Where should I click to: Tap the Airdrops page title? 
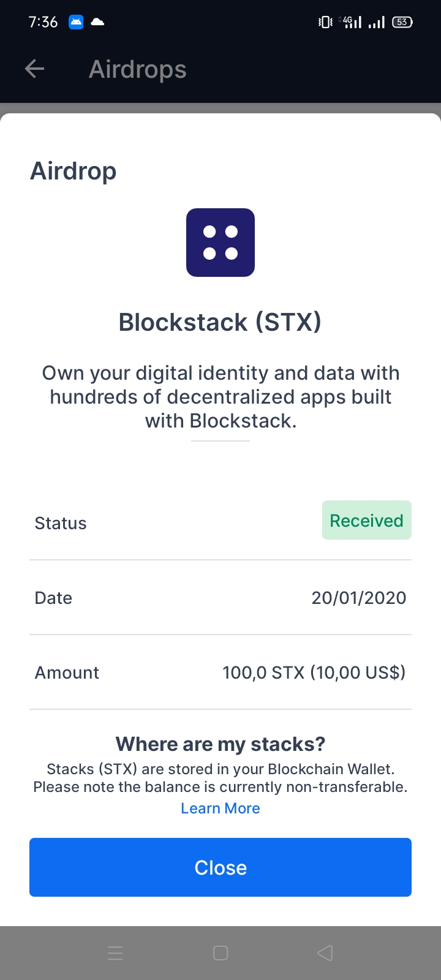point(137,69)
